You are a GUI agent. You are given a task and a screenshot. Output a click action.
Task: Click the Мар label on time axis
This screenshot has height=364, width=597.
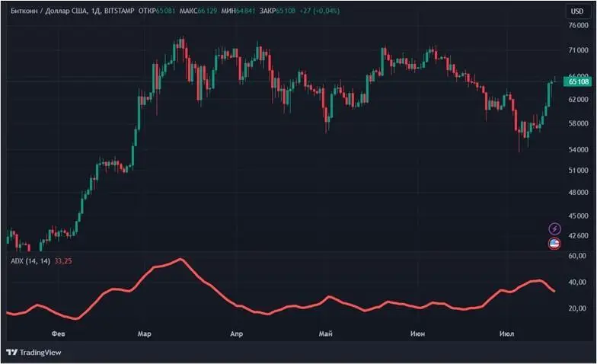pos(145,334)
